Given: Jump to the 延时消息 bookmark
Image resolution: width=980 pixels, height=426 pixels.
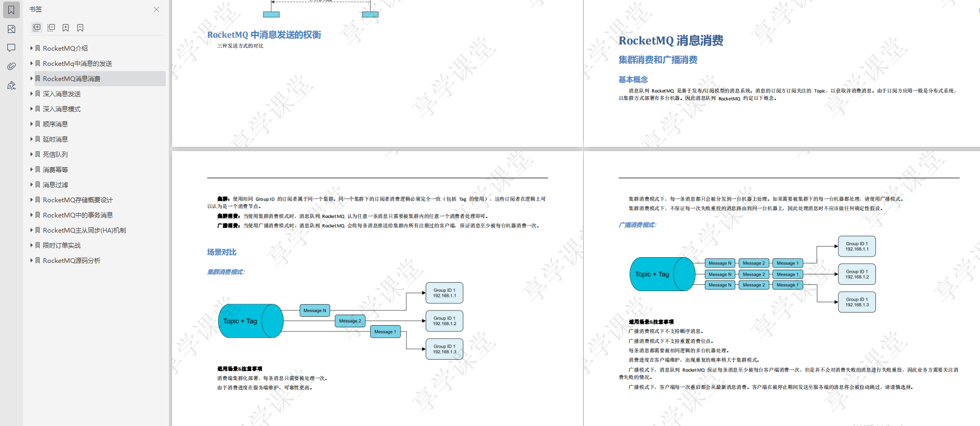Looking at the screenshot, I should click(55, 139).
